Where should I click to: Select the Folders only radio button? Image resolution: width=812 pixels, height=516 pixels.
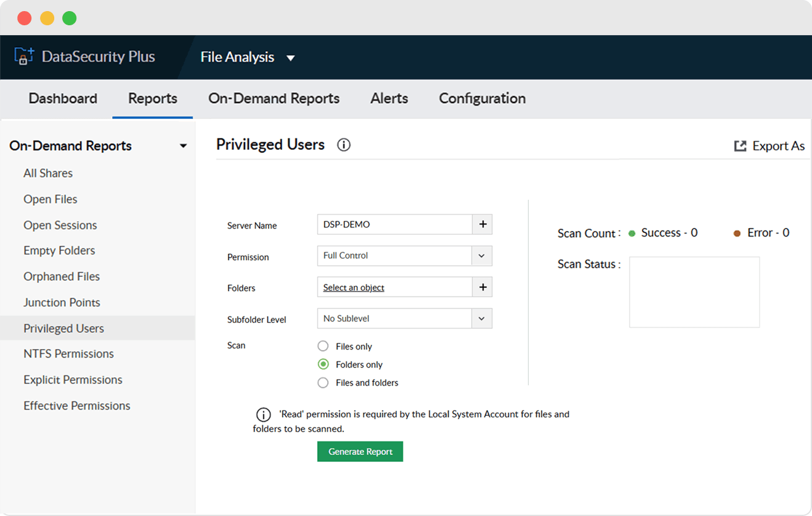tap(323, 364)
